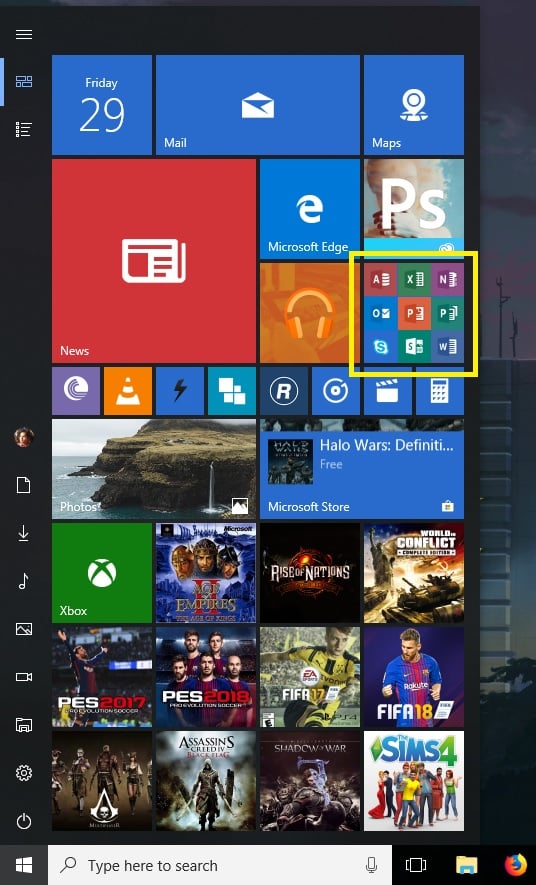Click the Power button icon
Screen dimensions: 536x885
[24, 821]
